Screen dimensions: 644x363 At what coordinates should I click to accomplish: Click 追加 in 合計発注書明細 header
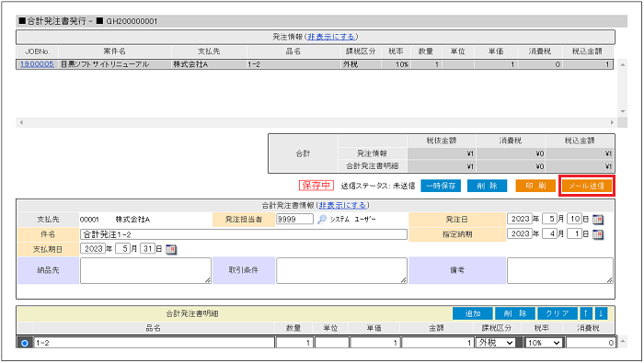point(473,313)
